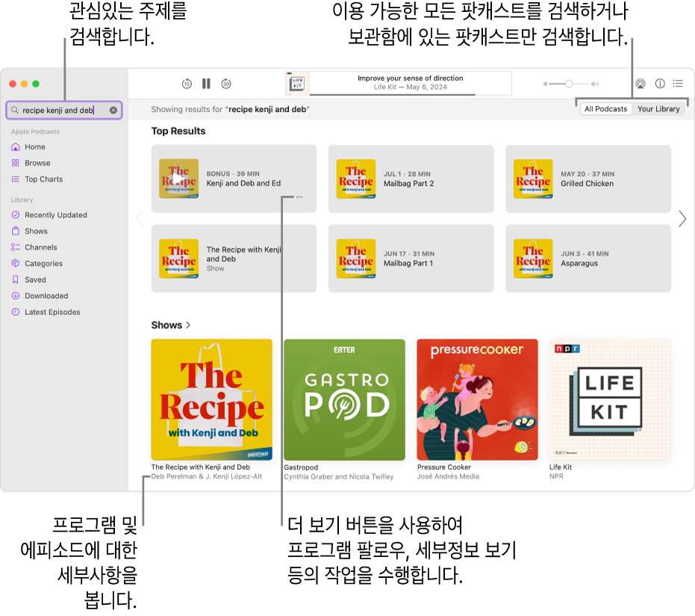Open the Gastropod show artwork

click(x=344, y=399)
